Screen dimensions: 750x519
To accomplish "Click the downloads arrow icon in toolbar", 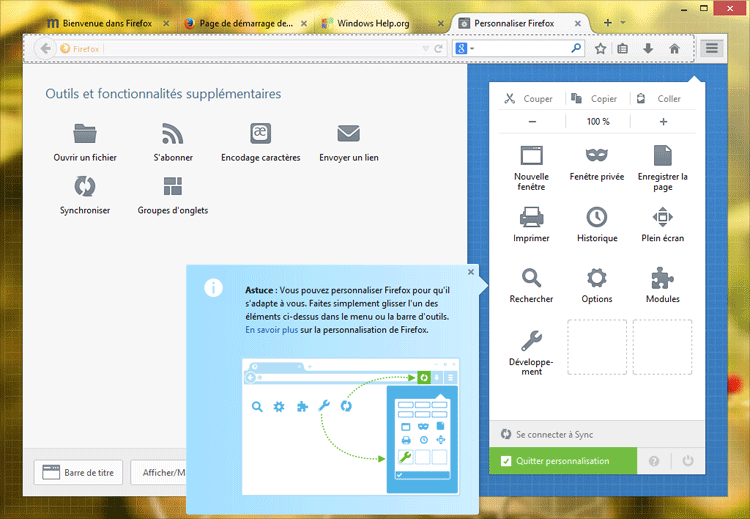I will (648, 48).
